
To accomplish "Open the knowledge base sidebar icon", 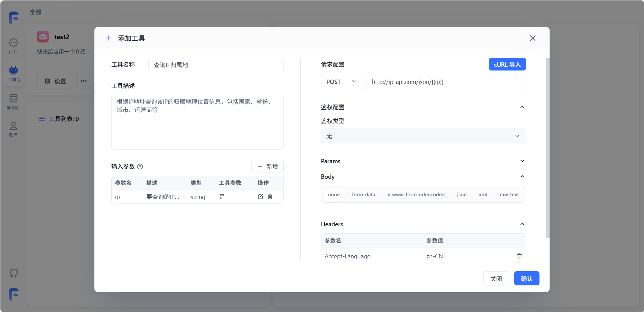I will [13, 102].
